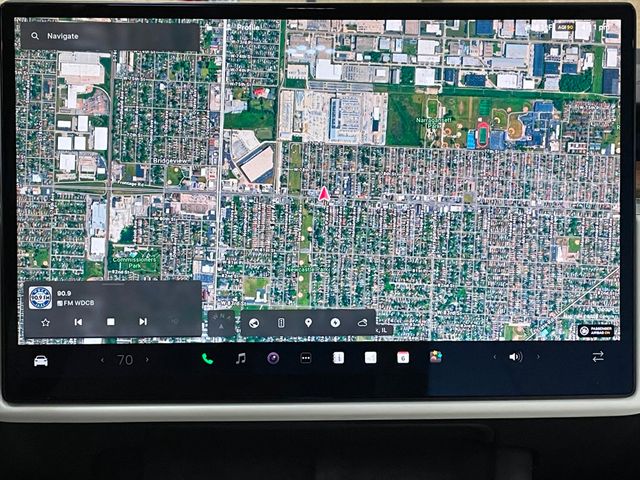Open the Profile menu at top
Image resolution: width=640 pixels, height=480 pixels.
[248, 27]
